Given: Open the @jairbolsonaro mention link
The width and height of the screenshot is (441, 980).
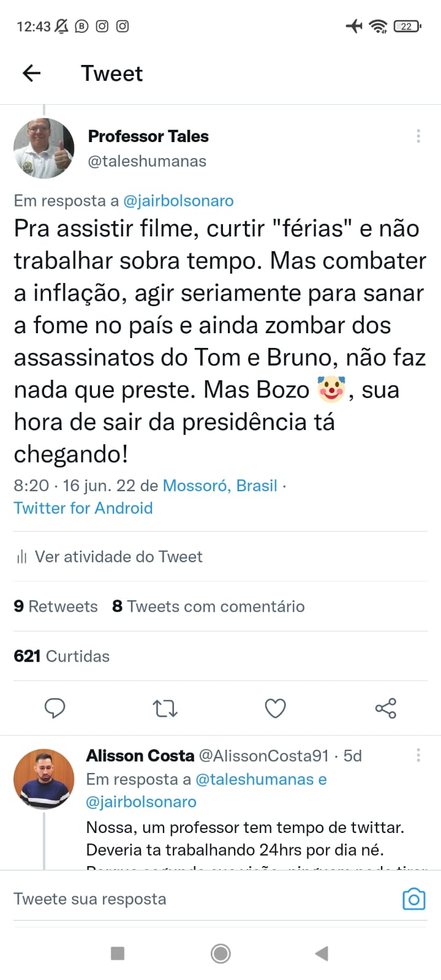Looking at the screenshot, I should click(178, 201).
